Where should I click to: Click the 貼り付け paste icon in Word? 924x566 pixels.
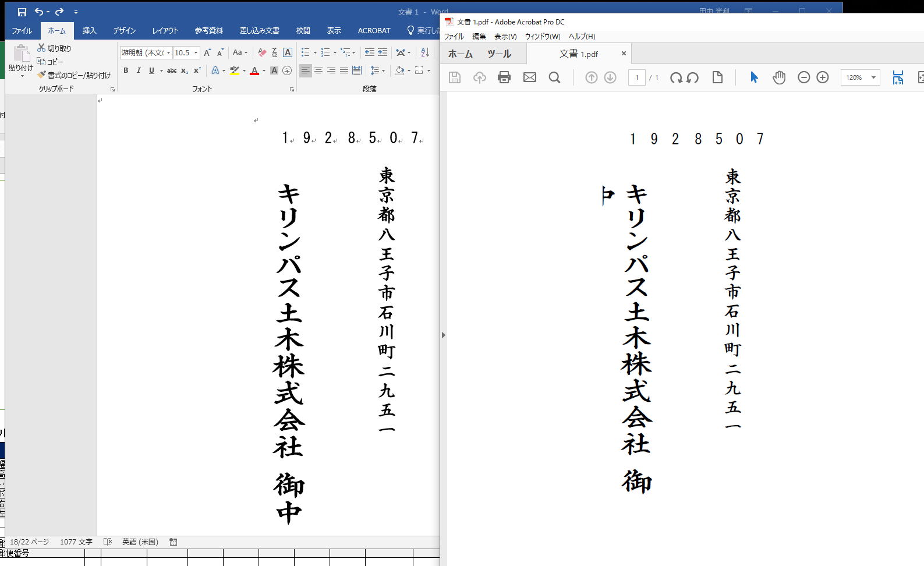point(22,54)
